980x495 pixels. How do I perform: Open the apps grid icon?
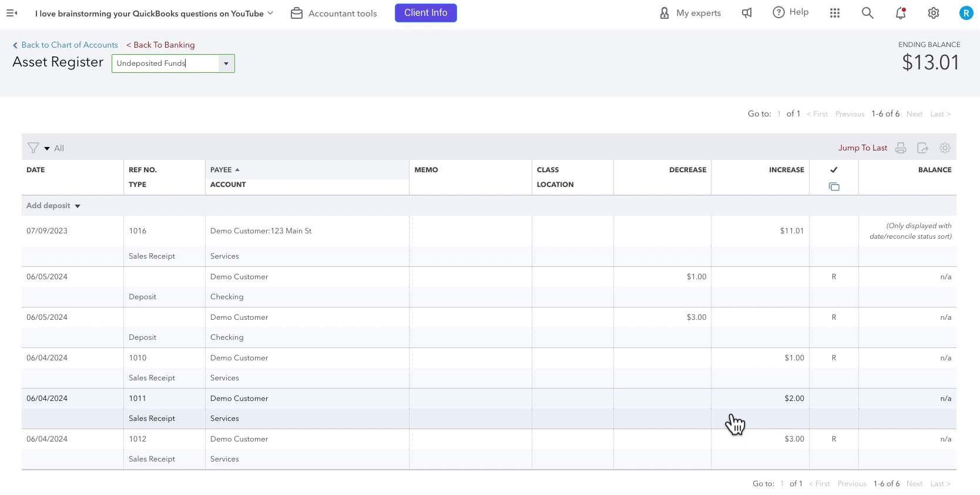tap(835, 13)
